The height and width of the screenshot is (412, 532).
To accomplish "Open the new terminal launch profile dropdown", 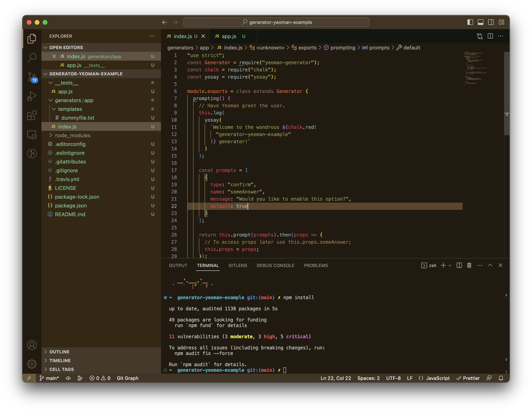I will tap(450, 265).
